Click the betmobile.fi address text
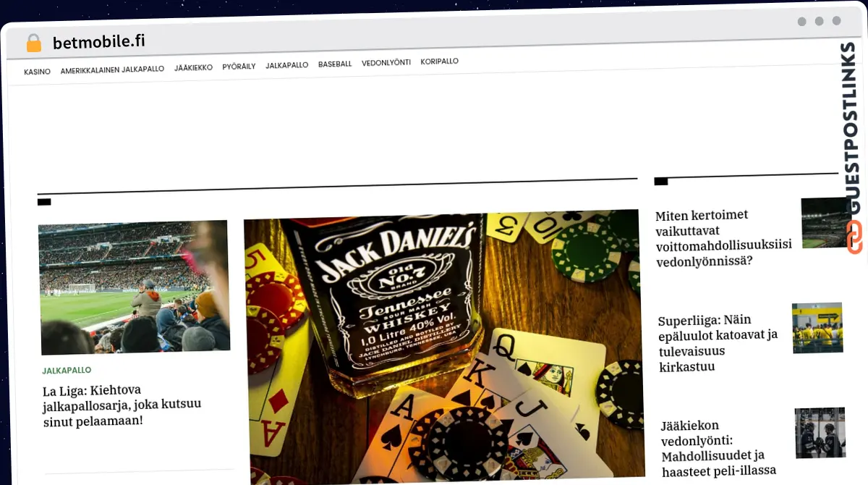 click(x=99, y=41)
